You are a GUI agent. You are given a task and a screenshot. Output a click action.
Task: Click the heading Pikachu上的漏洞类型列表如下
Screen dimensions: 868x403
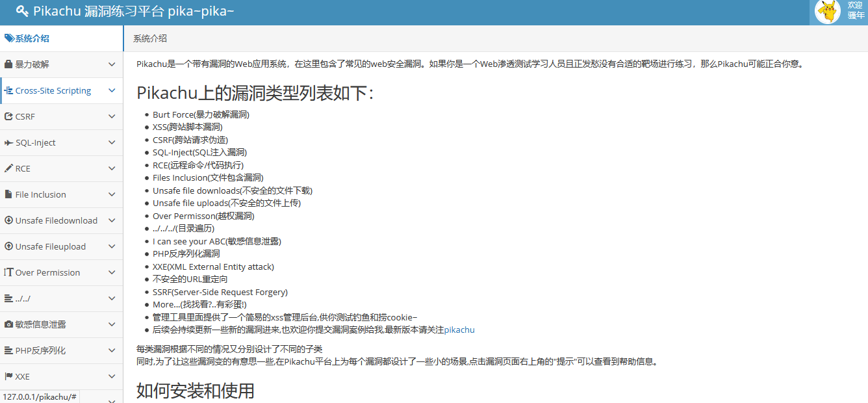pyautogui.click(x=255, y=93)
